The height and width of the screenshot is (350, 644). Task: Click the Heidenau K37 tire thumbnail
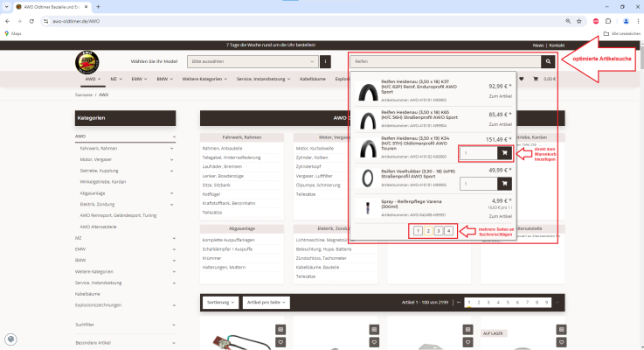coord(368,92)
